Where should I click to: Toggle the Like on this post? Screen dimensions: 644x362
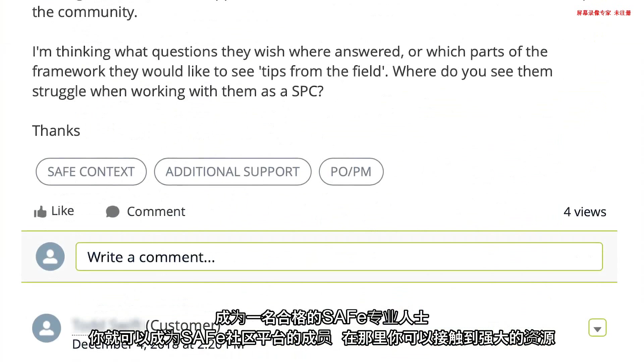click(x=54, y=211)
